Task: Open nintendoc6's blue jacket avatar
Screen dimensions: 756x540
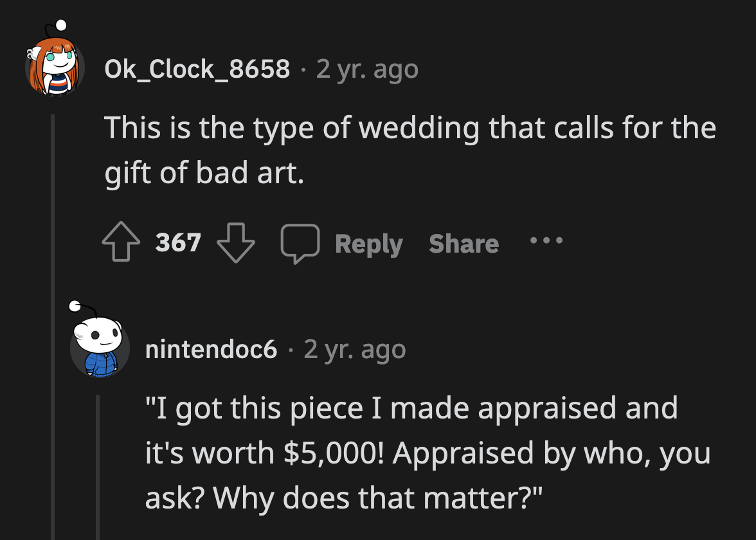Action: pos(100,346)
